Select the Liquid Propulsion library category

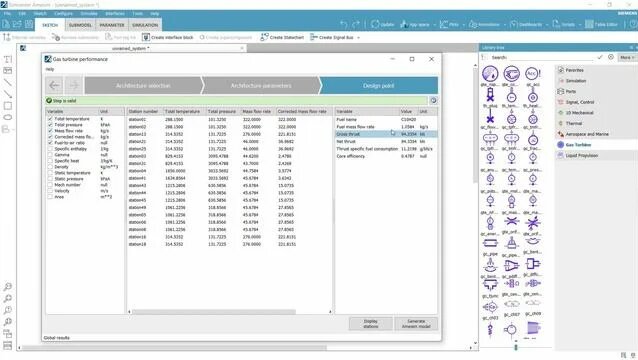click(x=581, y=155)
